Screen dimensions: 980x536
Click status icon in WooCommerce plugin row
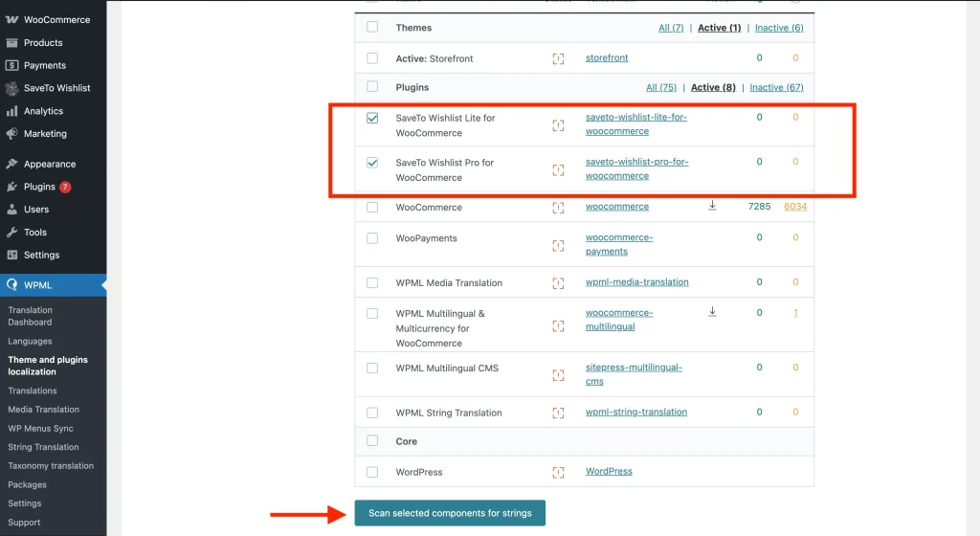tap(558, 208)
